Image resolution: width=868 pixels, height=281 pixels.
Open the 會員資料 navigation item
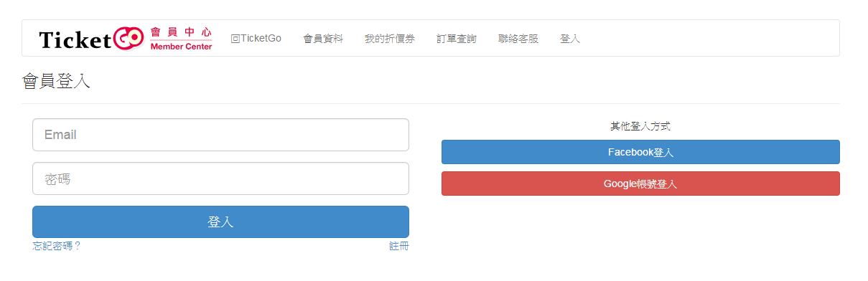[323, 39]
